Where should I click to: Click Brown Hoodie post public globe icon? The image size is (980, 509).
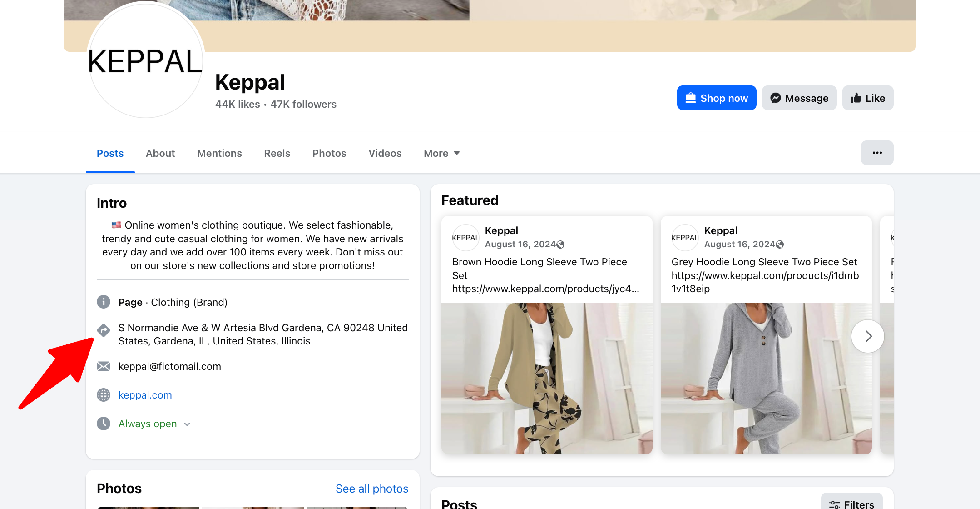[561, 245]
